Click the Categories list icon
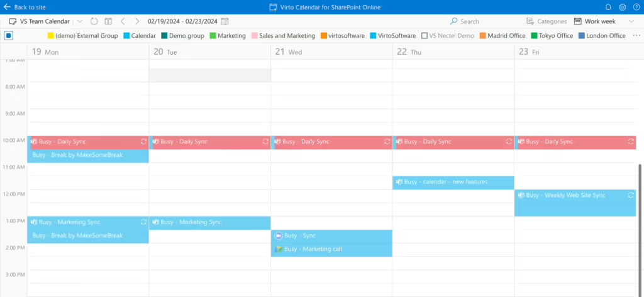 click(530, 21)
